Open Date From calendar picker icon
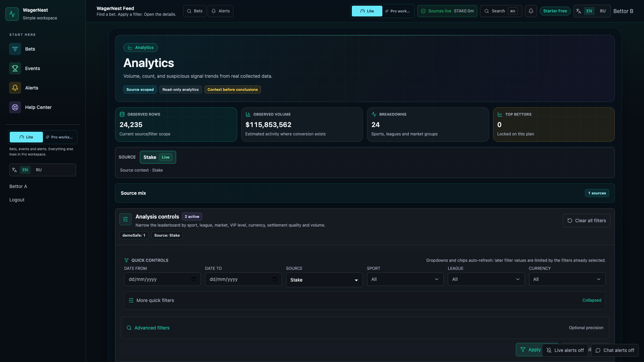The width and height of the screenshot is (644, 362). coord(194,279)
